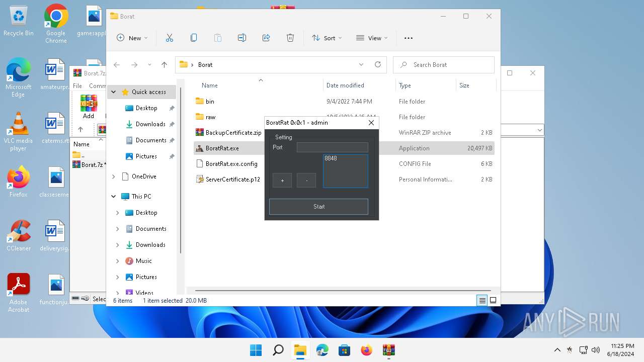The image size is (644, 362).
Task: Sort by Date modified column header
Action: 359,85
